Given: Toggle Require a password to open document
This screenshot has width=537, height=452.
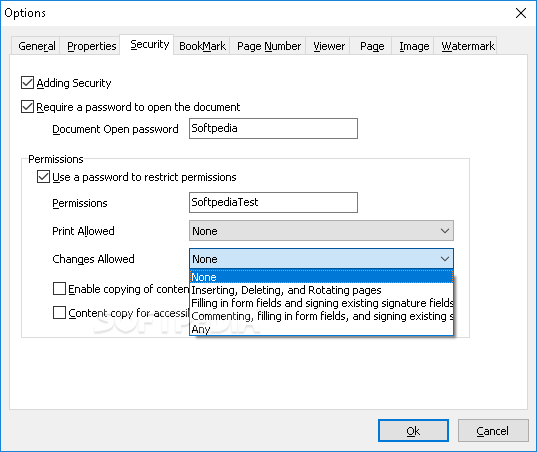Looking at the screenshot, I should click(x=27, y=107).
